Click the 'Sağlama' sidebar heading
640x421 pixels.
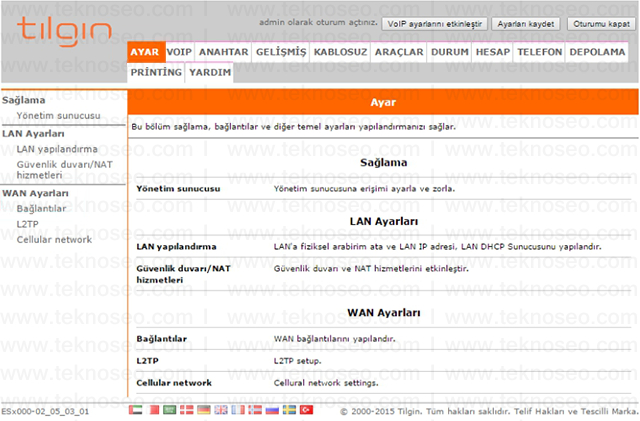pos(24,100)
